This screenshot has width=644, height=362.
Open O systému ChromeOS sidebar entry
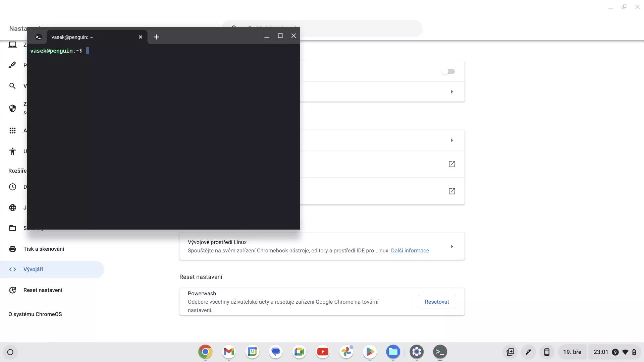point(35,314)
